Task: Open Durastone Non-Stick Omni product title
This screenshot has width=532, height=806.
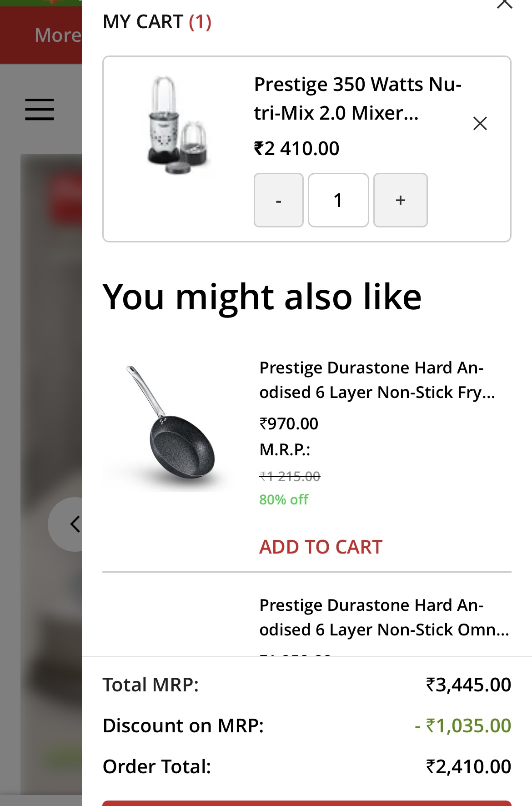Action: (x=384, y=617)
